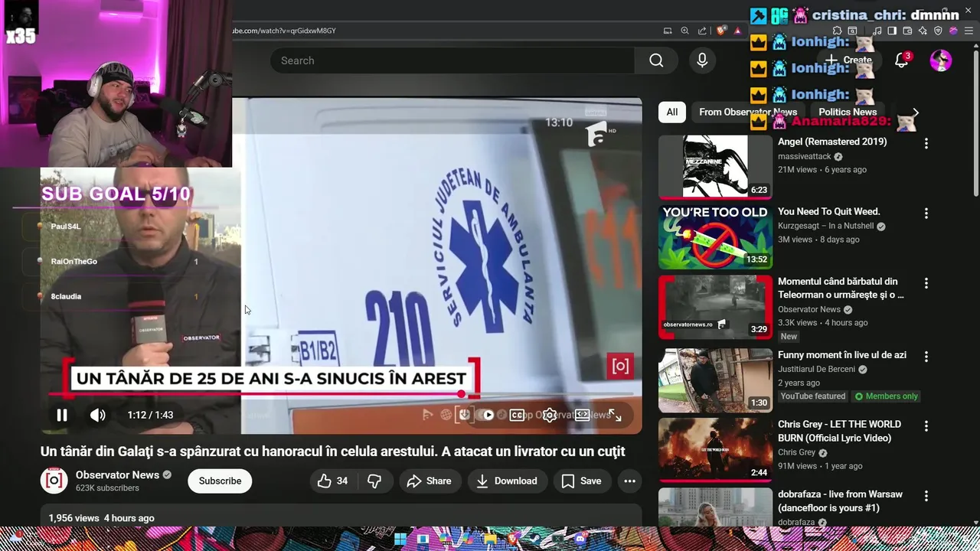
Task: Select the From Observator News chip
Action: 748,112
